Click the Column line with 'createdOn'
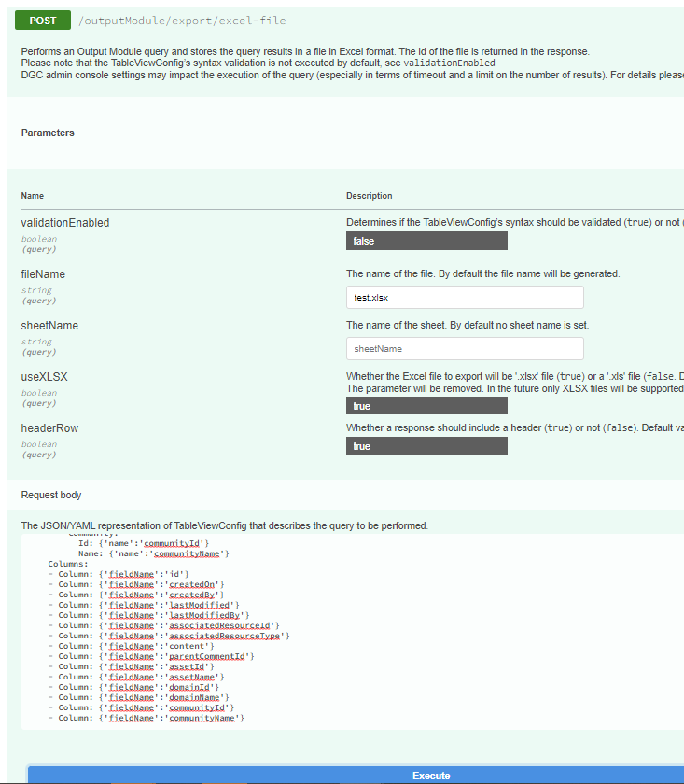The image size is (684, 784). coord(136,584)
